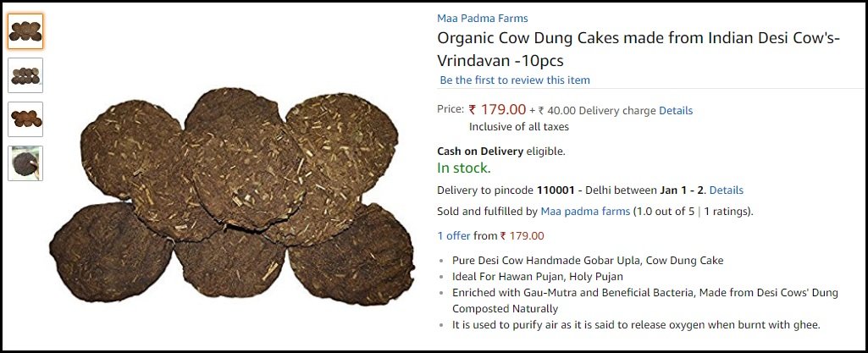Image resolution: width=868 pixels, height=353 pixels.
Task: Click the '1 offer' link
Action: pos(453,235)
